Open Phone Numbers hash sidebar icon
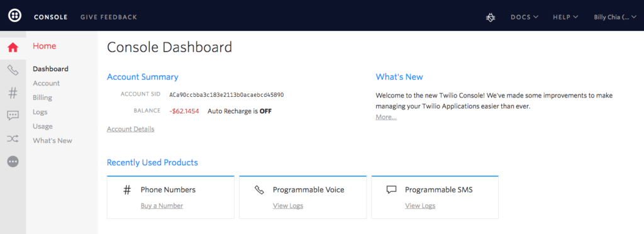Viewport: 644px width, 234px height. tap(13, 93)
